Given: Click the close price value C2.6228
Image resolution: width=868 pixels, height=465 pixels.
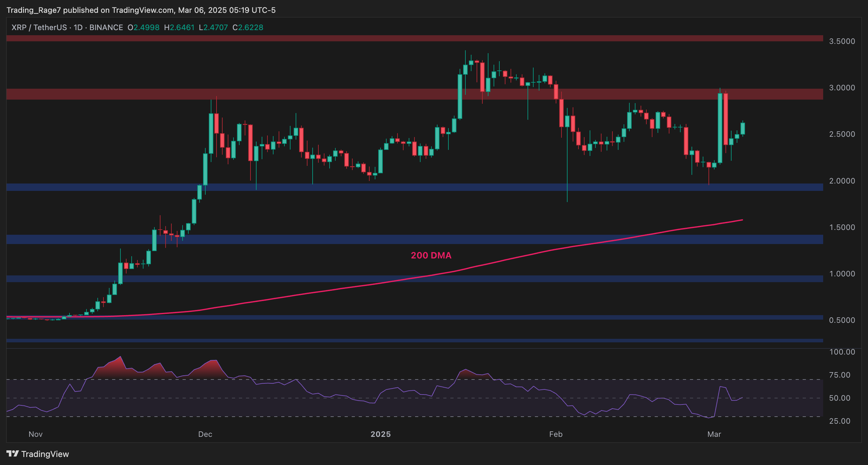Looking at the screenshot, I should (248, 27).
